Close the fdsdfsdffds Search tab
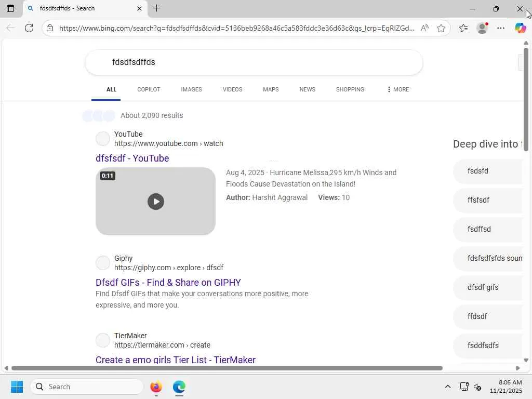The image size is (532, 399). 139,8
